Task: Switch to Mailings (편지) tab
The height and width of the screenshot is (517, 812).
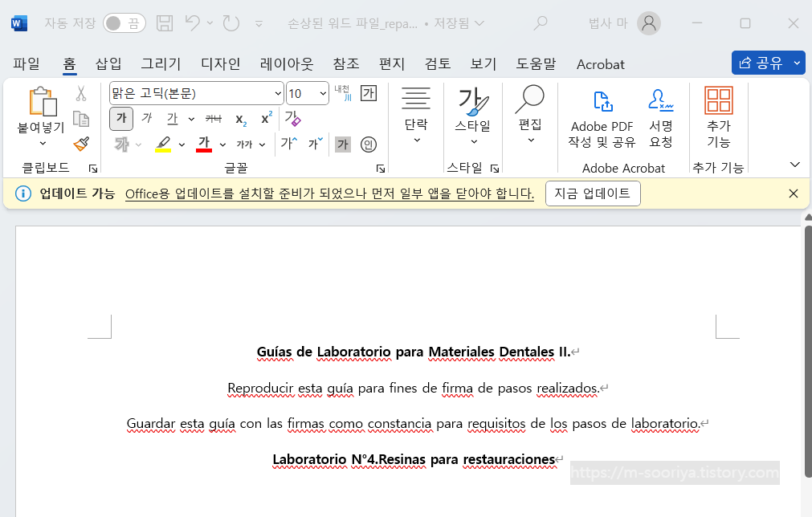Action: (x=391, y=63)
